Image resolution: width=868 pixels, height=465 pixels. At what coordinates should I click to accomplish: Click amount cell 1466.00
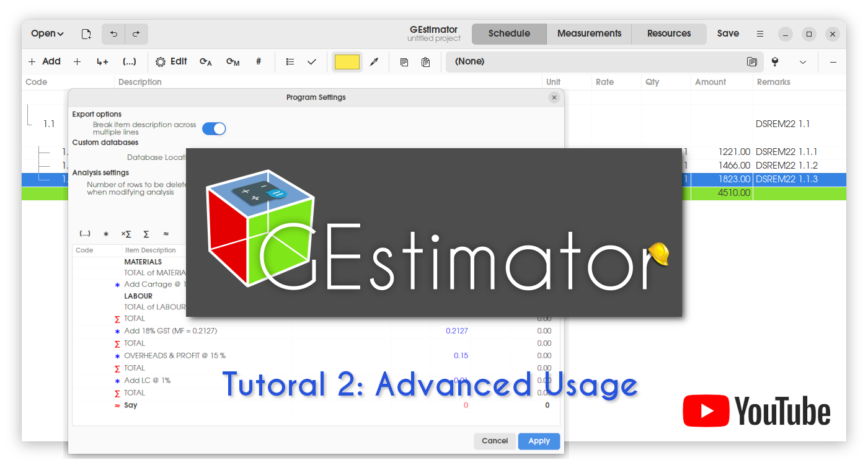(x=734, y=166)
